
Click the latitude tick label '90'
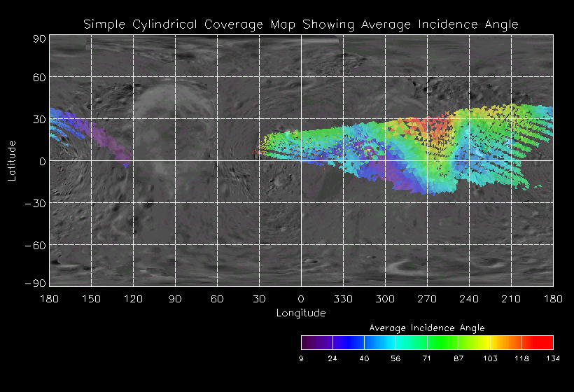39,38
